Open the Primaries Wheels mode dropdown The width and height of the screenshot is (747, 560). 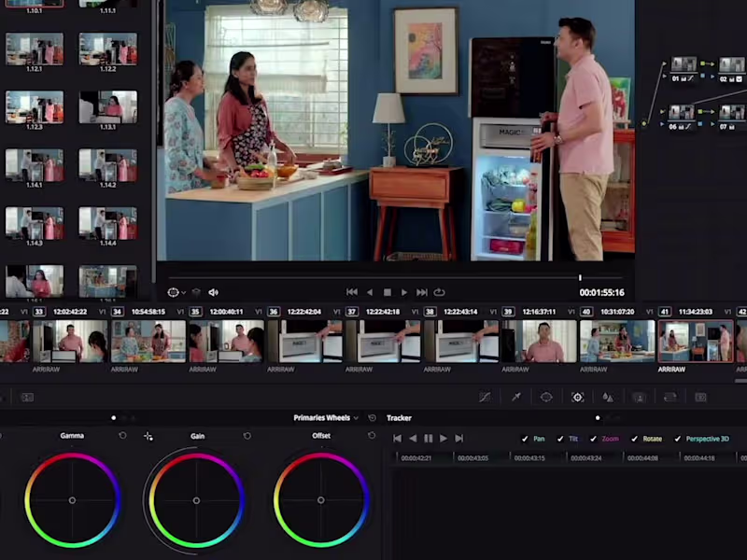[326, 417]
